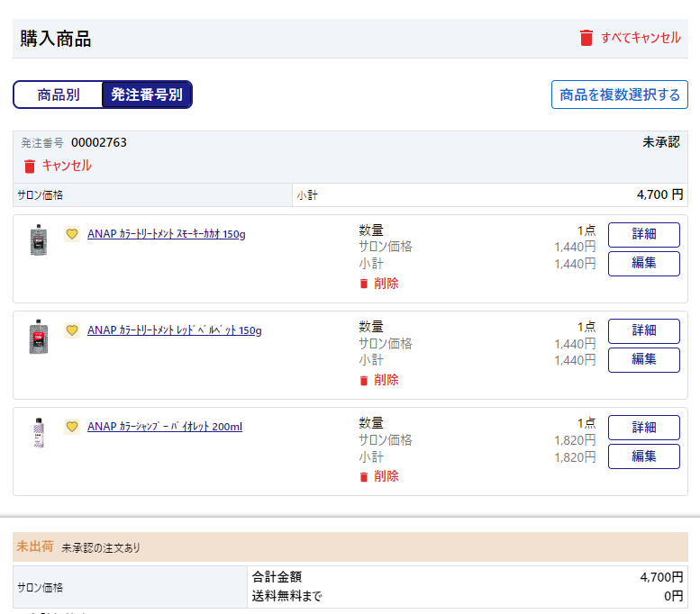Screen dimensions: 700x614
Task: Click delete trash icon for バイオレット shampoo
Action: pos(364,477)
